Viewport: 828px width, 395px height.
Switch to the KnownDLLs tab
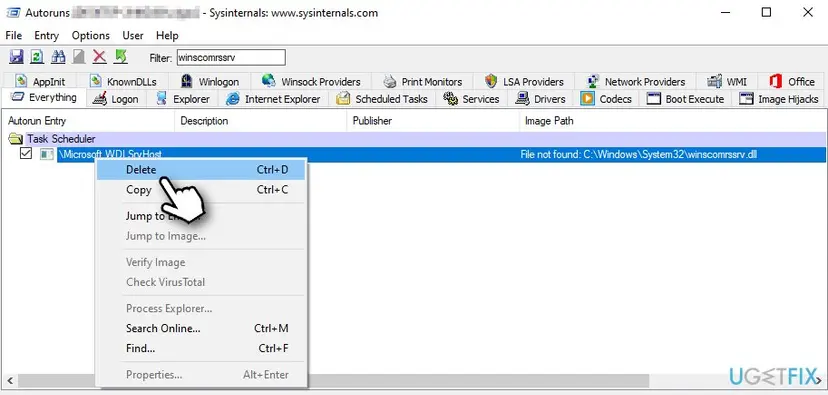click(x=123, y=81)
